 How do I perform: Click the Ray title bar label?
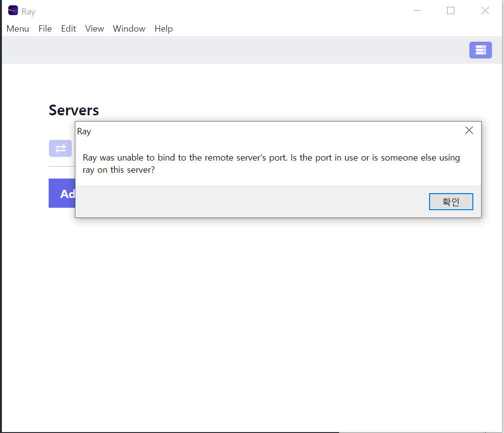(x=28, y=11)
